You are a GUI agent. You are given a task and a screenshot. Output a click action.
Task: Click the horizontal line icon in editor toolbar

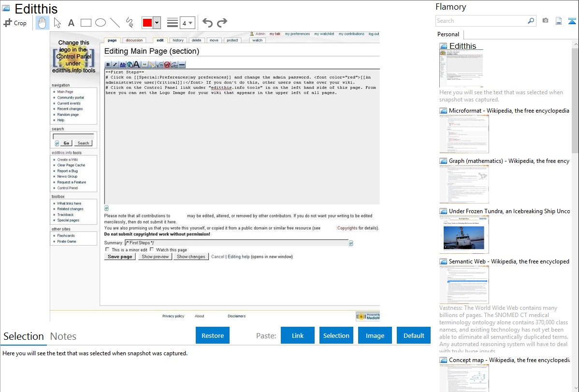point(182,65)
